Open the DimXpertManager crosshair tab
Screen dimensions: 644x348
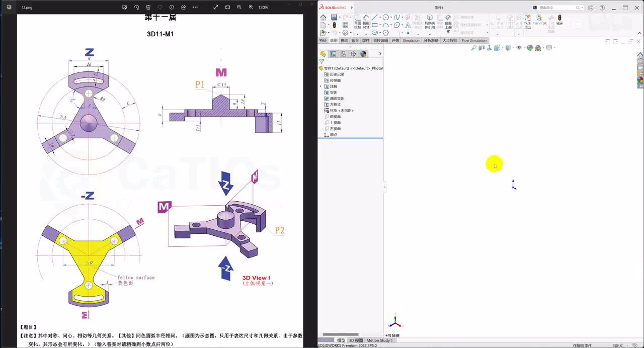[x=353, y=54]
